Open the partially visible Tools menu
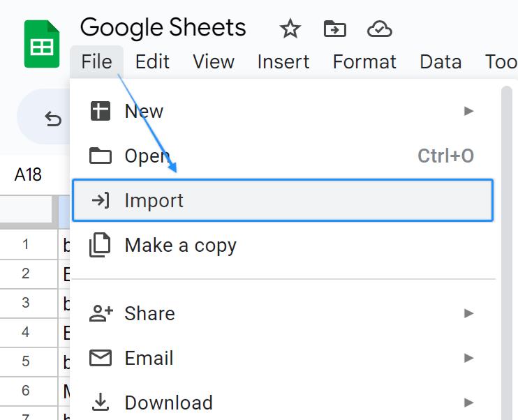The image size is (518, 420). [501, 62]
